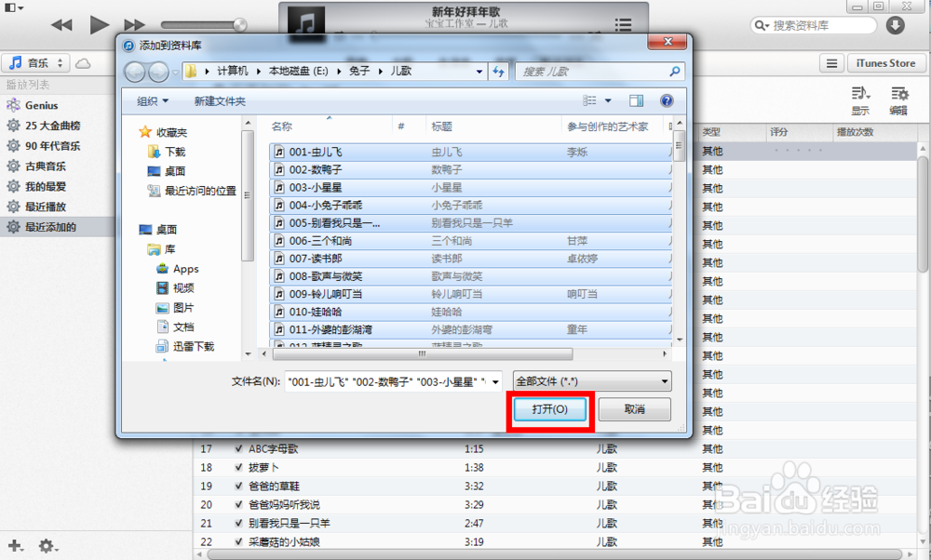Click the 文件名 input field
931x560 pixels.
(x=391, y=380)
